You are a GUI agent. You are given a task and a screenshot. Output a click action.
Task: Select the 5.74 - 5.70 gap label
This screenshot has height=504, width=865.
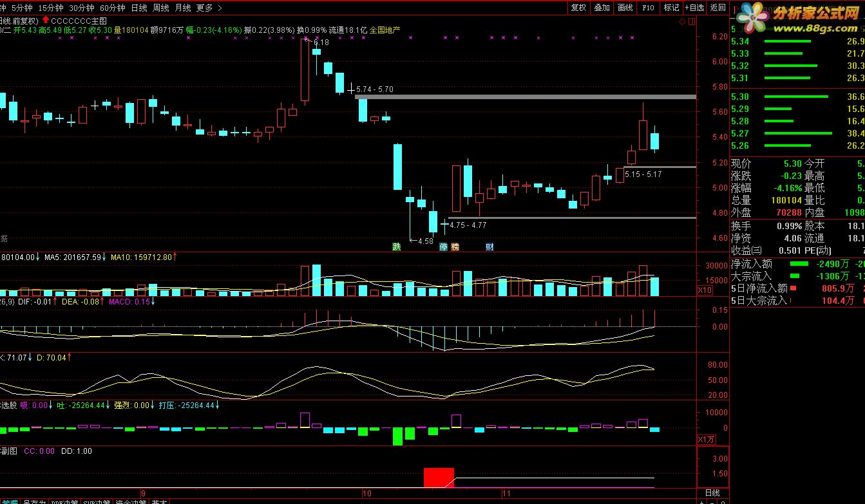tap(374, 89)
